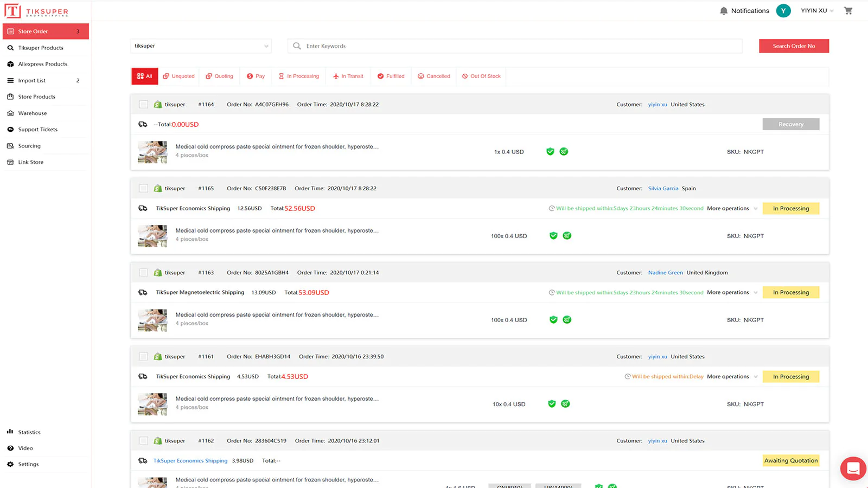The height and width of the screenshot is (488, 868).
Task: Click In Processing status on order #1165
Action: click(791, 208)
